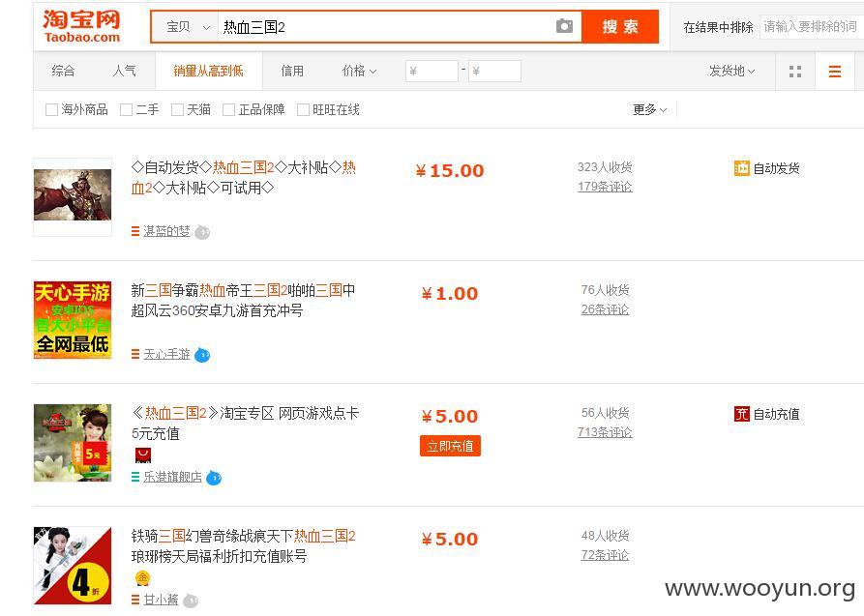The height and width of the screenshot is (616, 864).
Task: Click Wangwang icon beside 天心手游
Action: click(x=202, y=355)
